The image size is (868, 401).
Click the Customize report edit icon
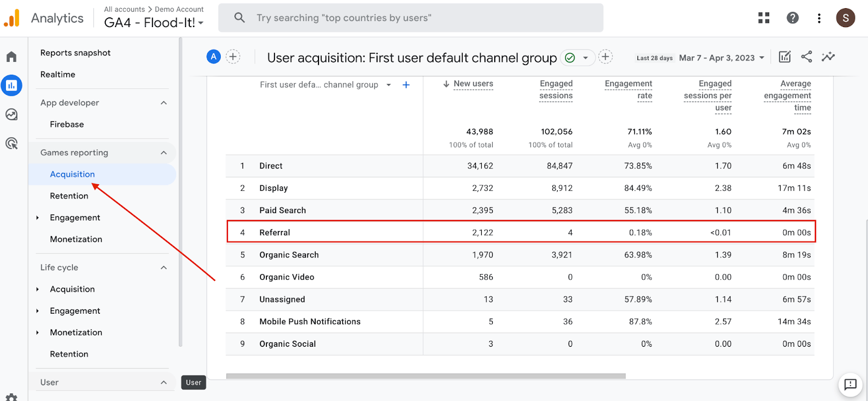784,57
